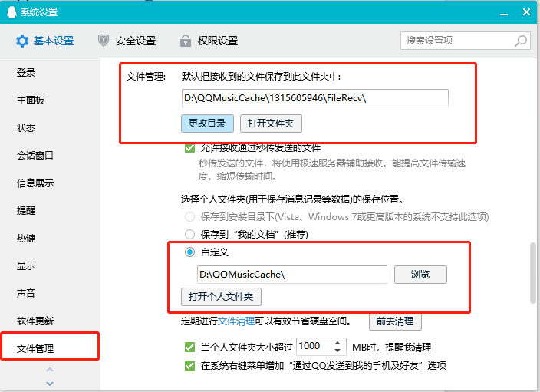Open 会话窗口 in the sidebar
540x392 pixels.
pyautogui.click(x=35, y=156)
